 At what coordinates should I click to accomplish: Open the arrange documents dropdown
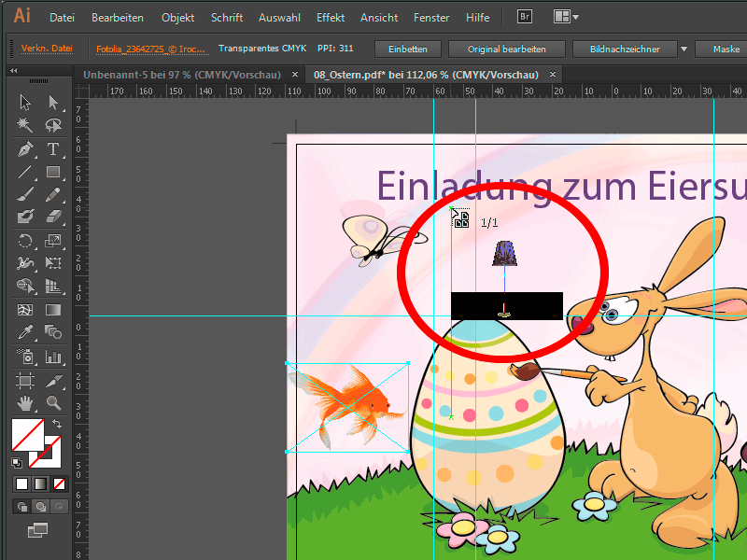pos(566,17)
